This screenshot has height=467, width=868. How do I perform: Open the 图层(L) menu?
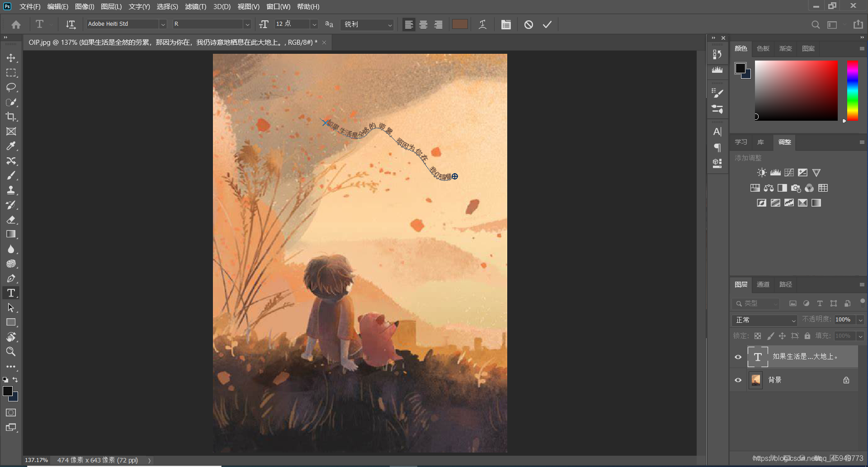(111, 6)
